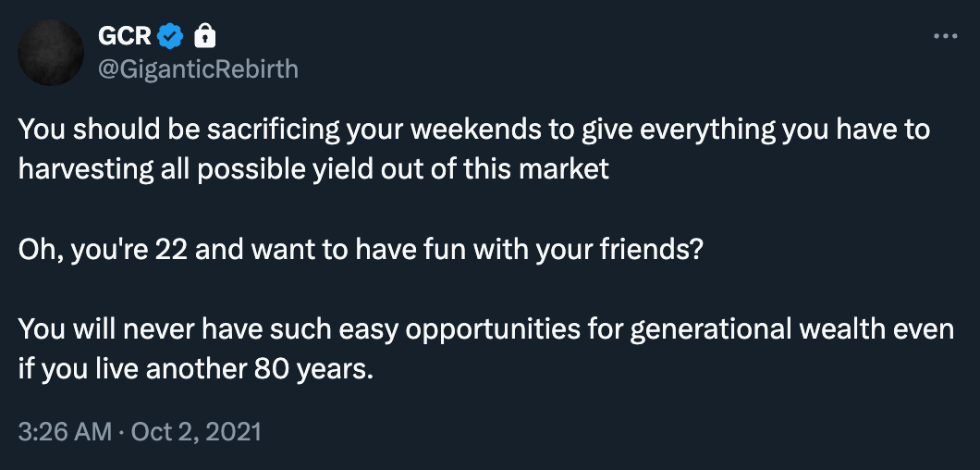Click the sentence starting 'You will never have'
Viewport: 980px width, 470px height.
click(485, 349)
